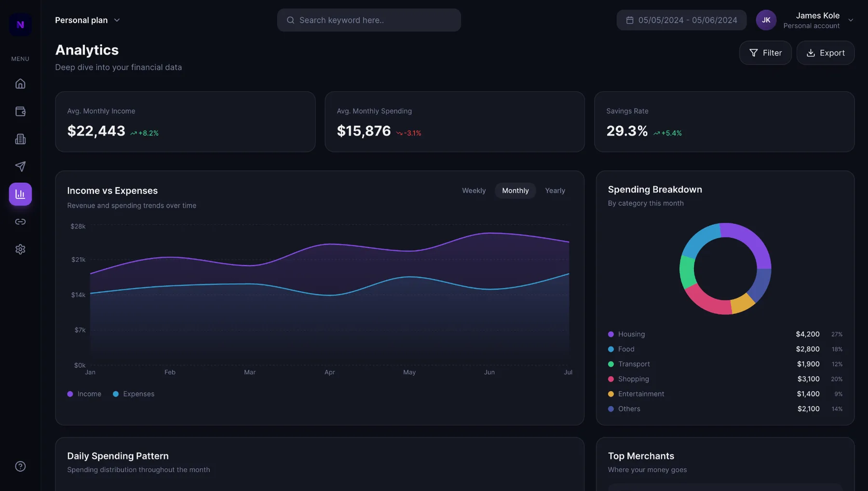This screenshot has width=868, height=491.
Task: Click the +5.4% savings change indicator
Action: point(667,133)
